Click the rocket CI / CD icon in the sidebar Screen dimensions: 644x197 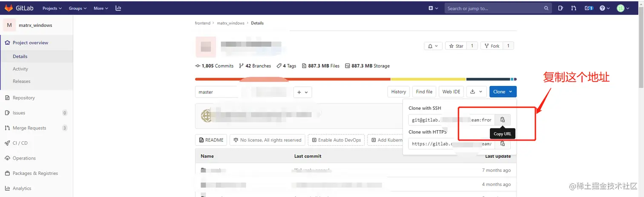[x=7, y=143]
